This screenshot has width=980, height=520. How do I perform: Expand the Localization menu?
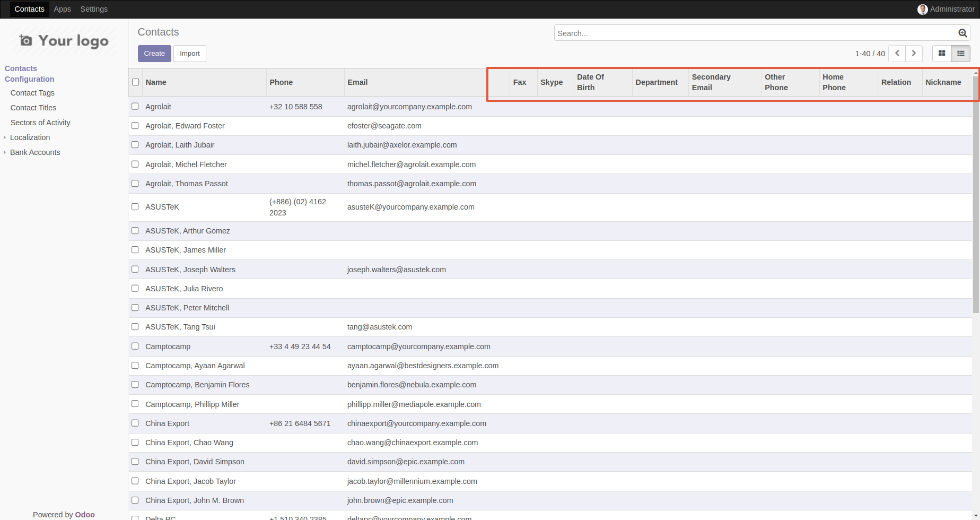coord(30,137)
